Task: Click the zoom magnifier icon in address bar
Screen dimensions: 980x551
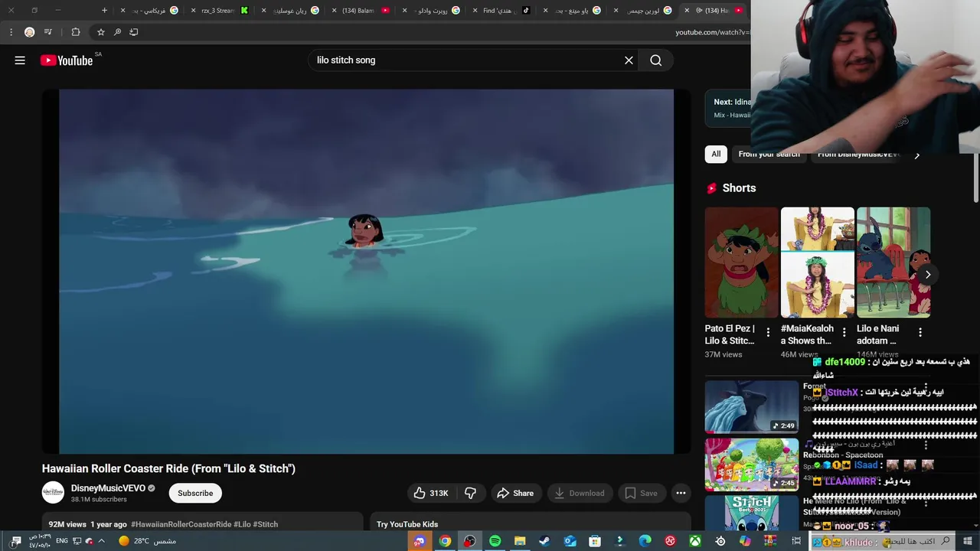Action: (117, 32)
